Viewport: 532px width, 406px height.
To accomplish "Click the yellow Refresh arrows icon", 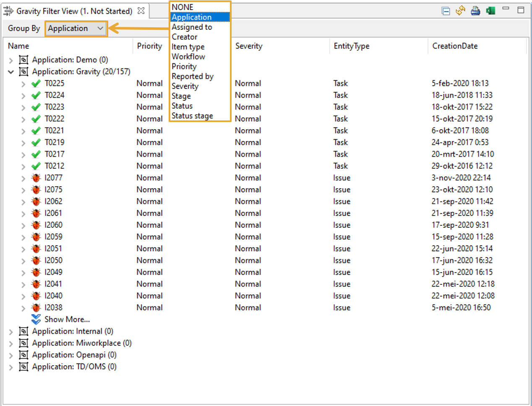I will click(461, 10).
